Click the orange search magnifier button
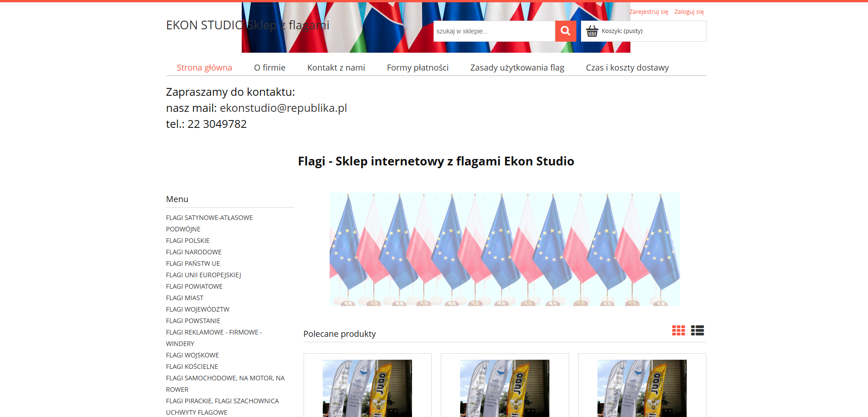The height and width of the screenshot is (417, 868). (565, 31)
